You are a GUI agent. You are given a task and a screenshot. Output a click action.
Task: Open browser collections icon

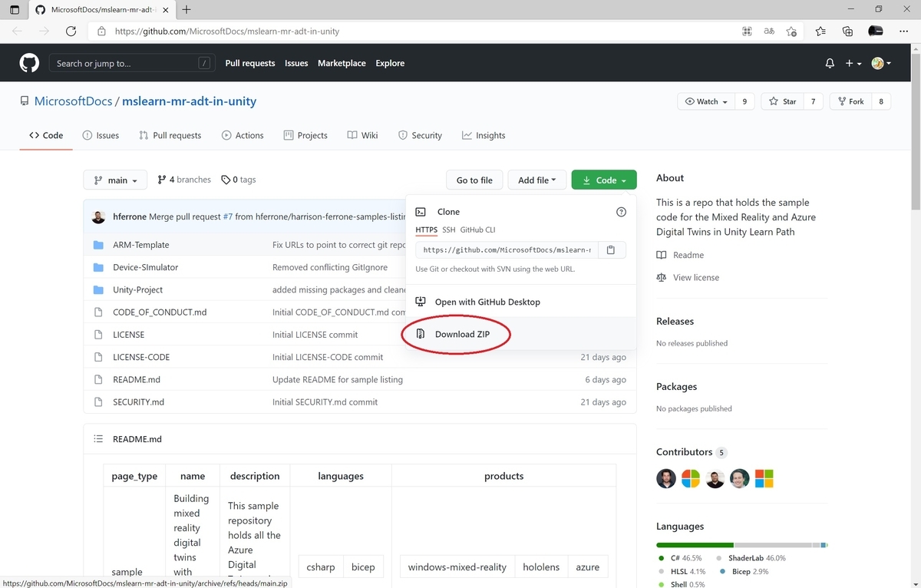(x=847, y=31)
